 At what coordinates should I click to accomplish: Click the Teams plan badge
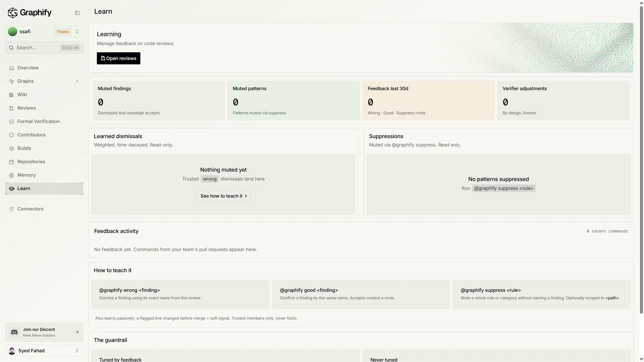63,32
